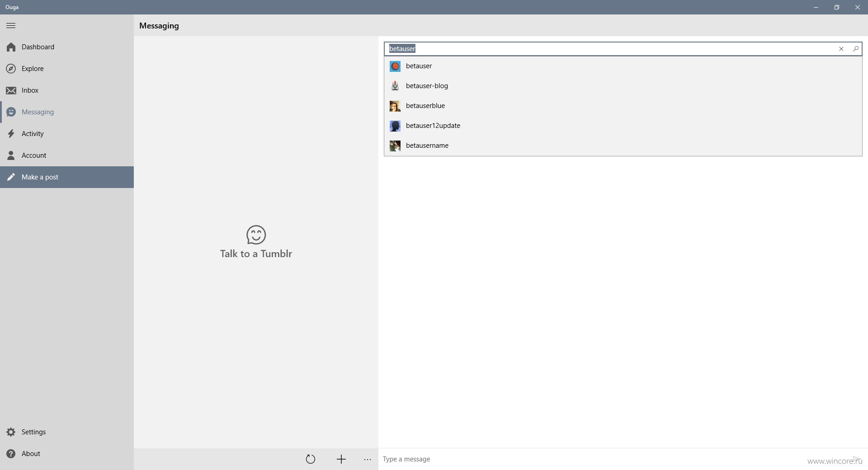
Task: Close the Ouga window
Action: tap(858, 7)
